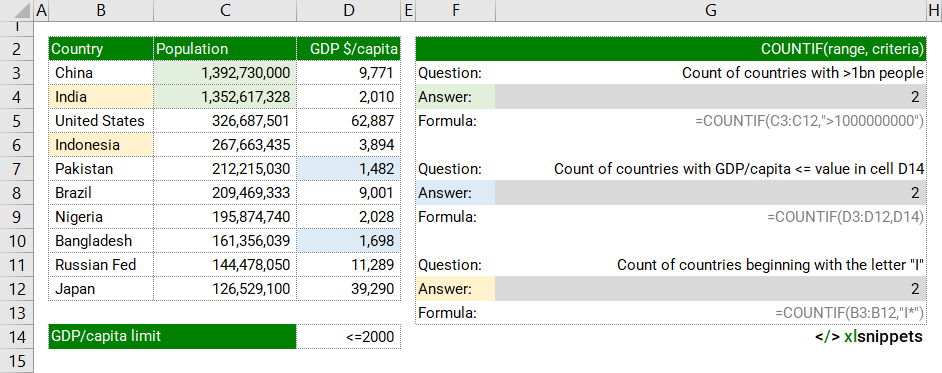Click GDP value 11,289
The width and height of the screenshot is (942, 373).
point(348,265)
